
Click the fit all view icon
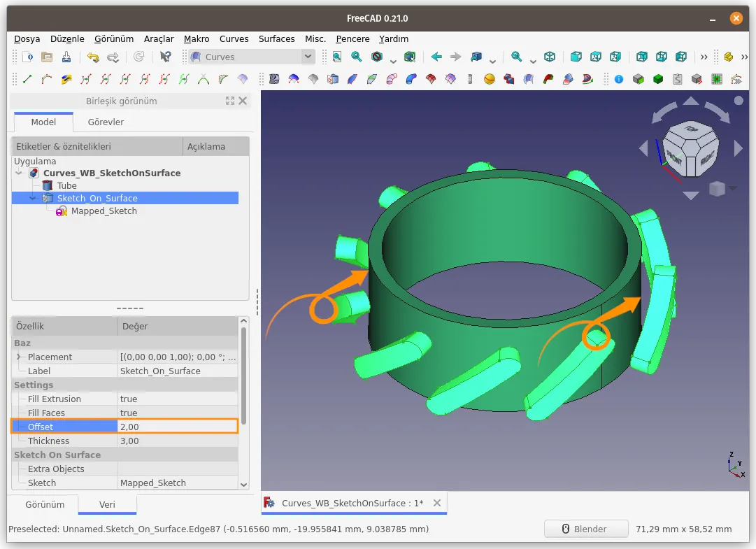tap(337, 57)
